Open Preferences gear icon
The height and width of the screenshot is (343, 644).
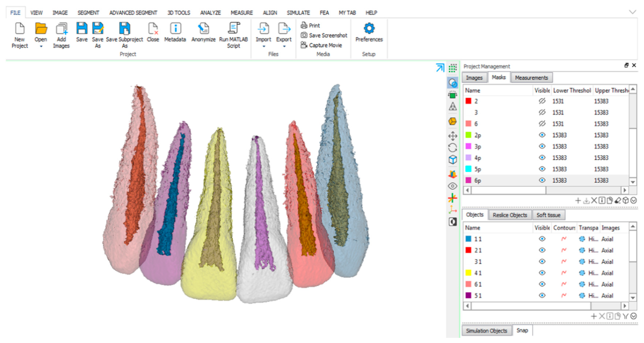click(x=369, y=28)
